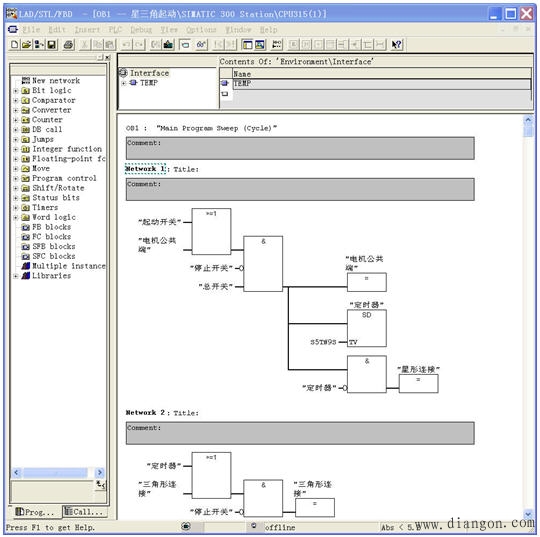The image size is (540, 537).
Task: Click the Network 1 Comment field
Action: click(300, 189)
